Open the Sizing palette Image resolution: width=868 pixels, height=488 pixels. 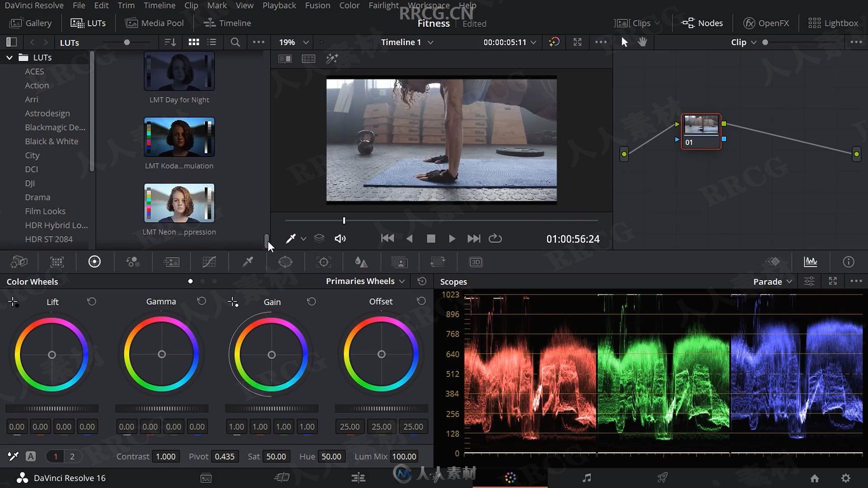pyautogui.click(x=438, y=262)
